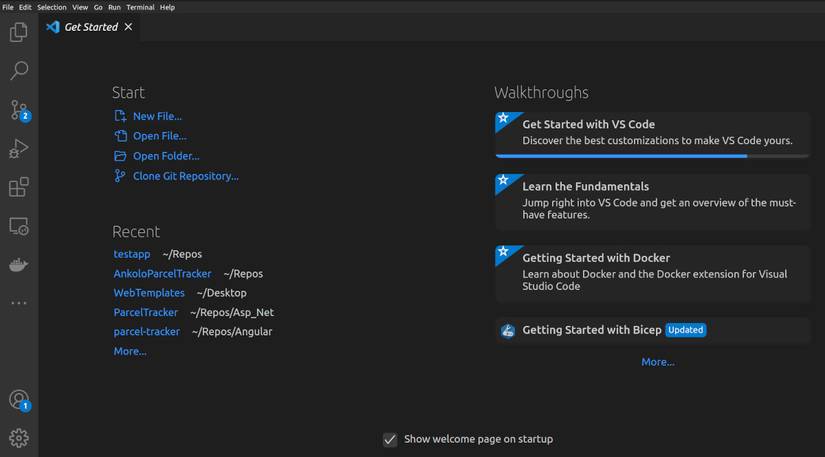This screenshot has width=825, height=457.
Task: Click the ~/Repos/Asp_Net path text
Action: point(232,312)
